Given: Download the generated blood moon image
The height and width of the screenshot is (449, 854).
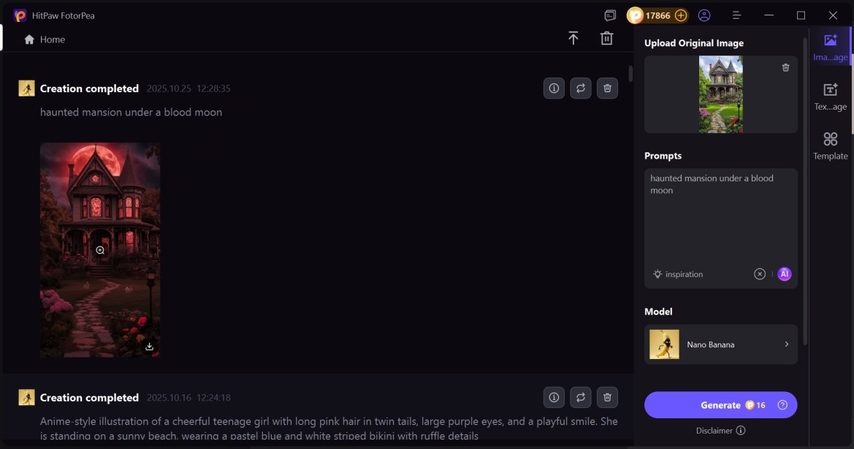Looking at the screenshot, I should 149,347.
